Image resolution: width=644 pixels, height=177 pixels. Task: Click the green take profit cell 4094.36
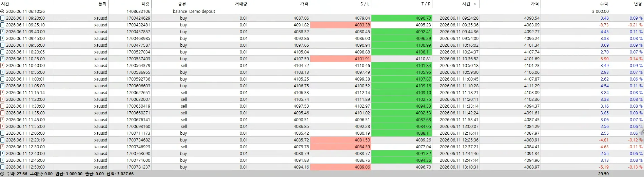(x=402, y=160)
